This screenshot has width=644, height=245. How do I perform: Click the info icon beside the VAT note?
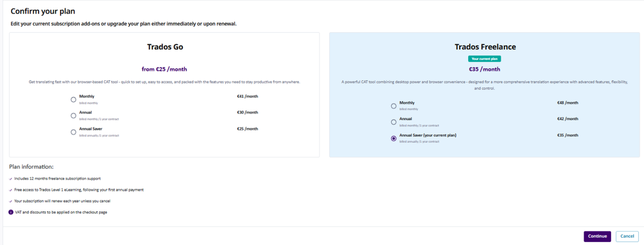11,212
